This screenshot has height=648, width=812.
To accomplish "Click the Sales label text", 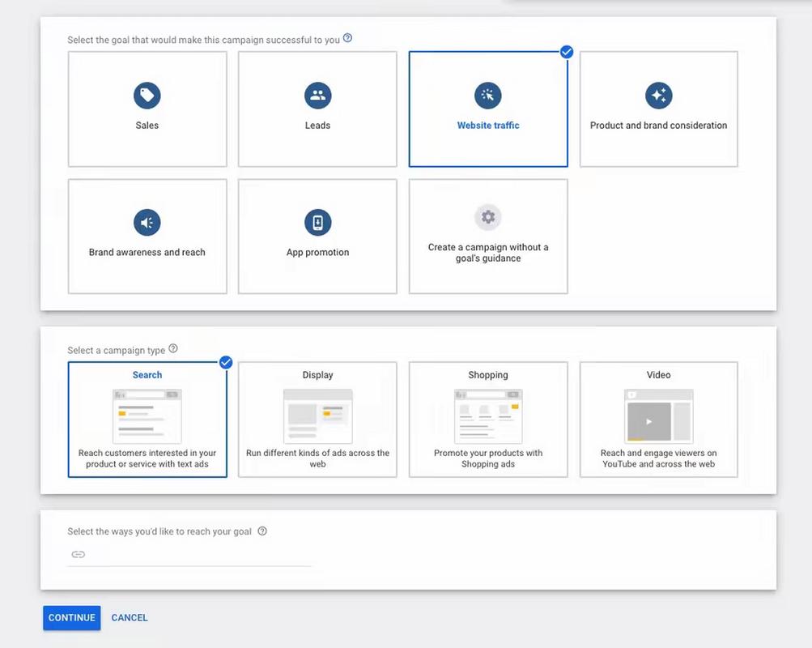I will point(147,126).
